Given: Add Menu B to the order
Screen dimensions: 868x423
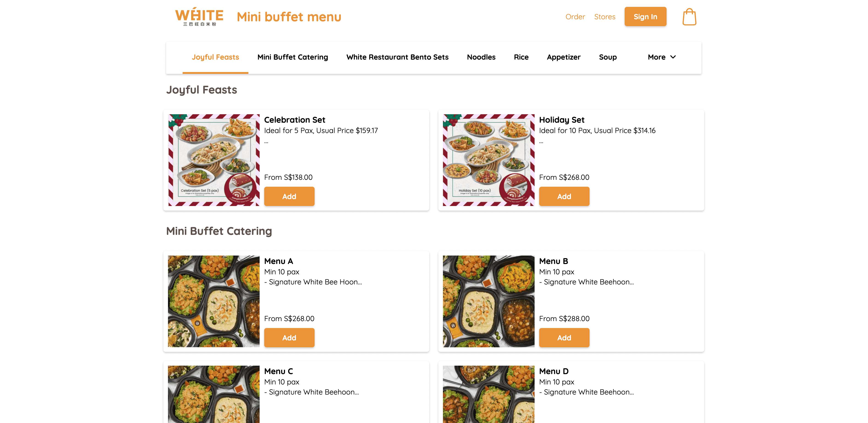Looking at the screenshot, I should click(x=564, y=338).
